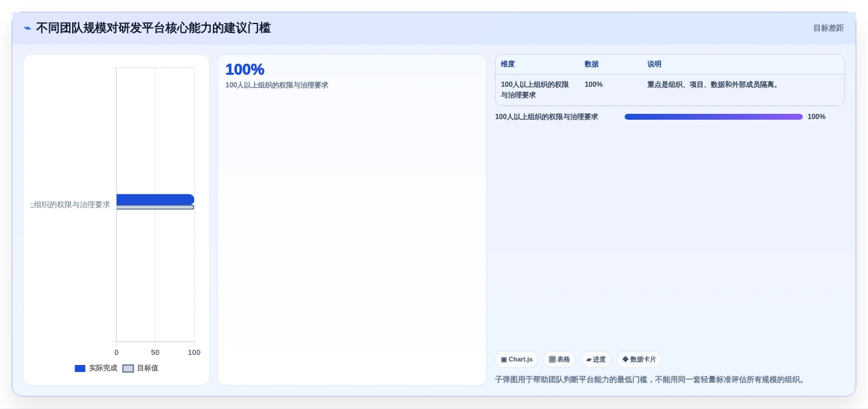Click the chart y-axis category label
This screenshot has height=409, width=868.
pos(70,205)
